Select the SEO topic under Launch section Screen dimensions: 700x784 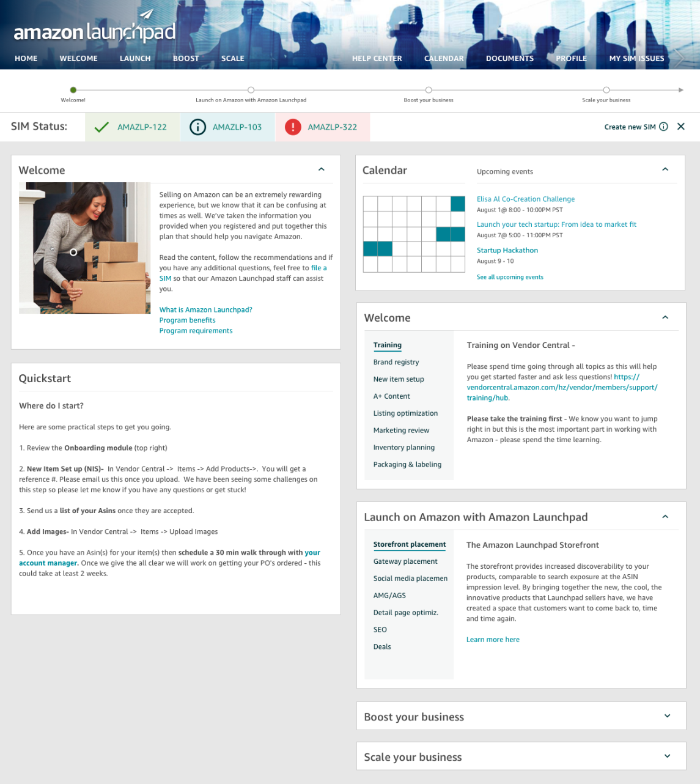pyautogui.click(x=380, y=629)
